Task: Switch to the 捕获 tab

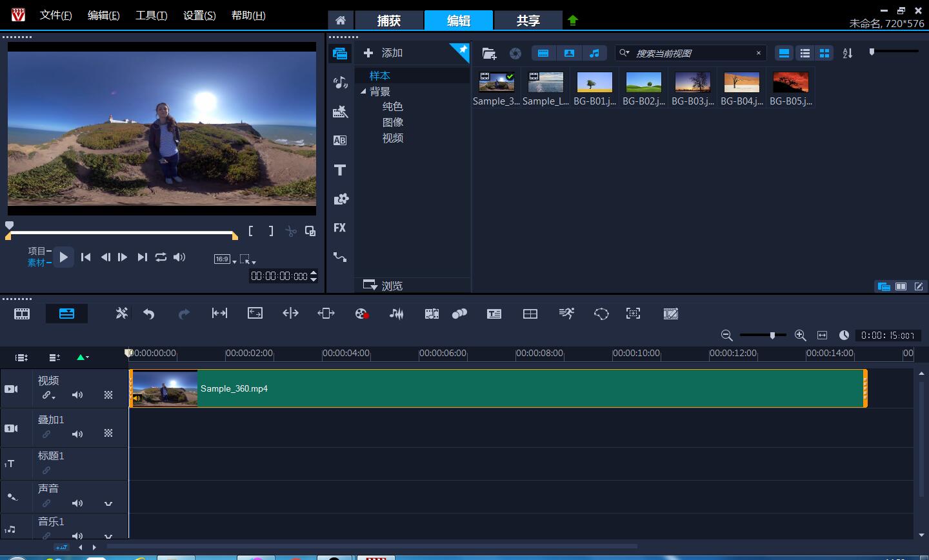Action: coord(389,21)
